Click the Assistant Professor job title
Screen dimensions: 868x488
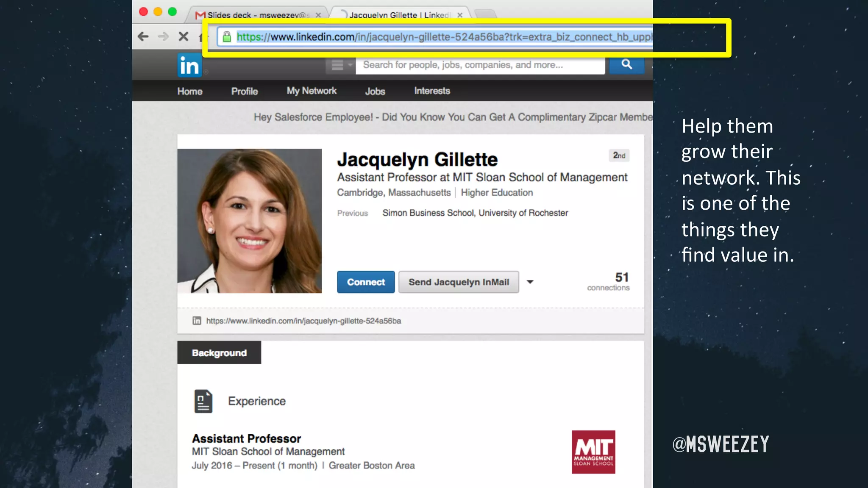tap(246, 438)
